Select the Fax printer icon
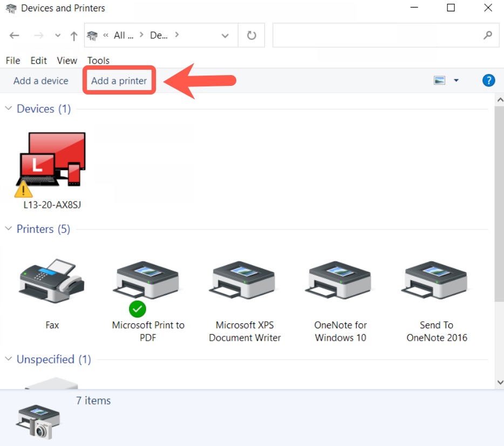The height and width of the screenshot is (446, 504). coord(52,282)
